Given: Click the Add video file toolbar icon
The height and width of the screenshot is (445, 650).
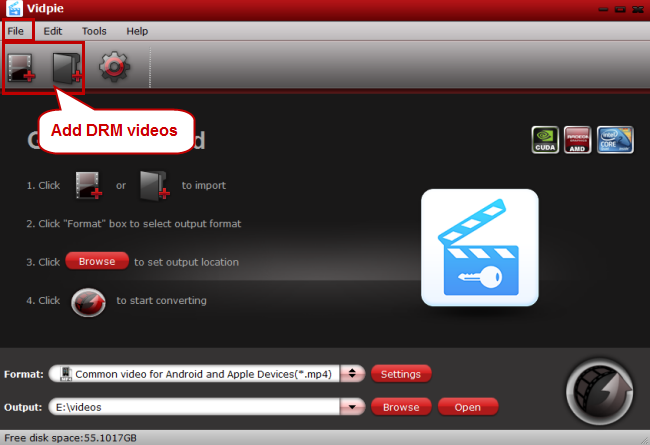Looking at the screenshot, I should [21, 67].
